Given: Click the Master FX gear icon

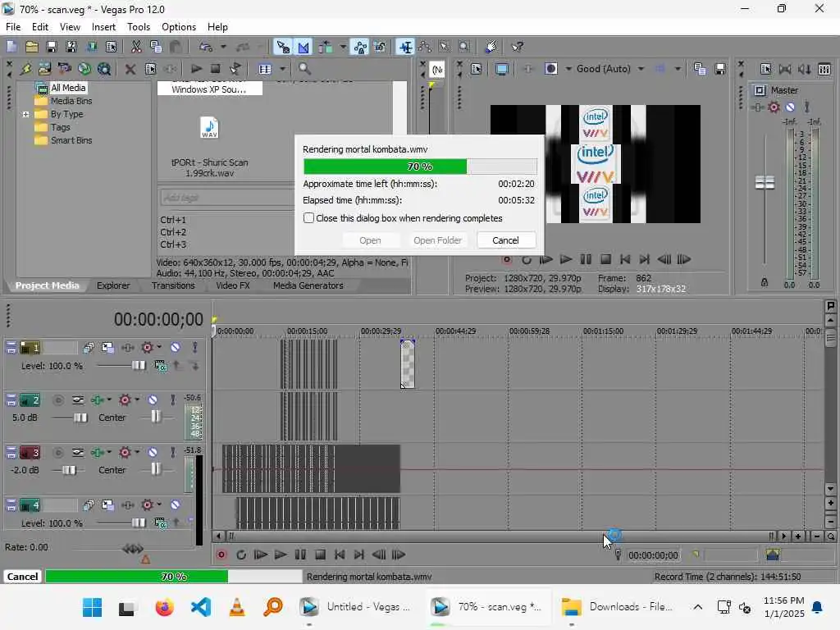Looking at the screenshot, I should click(x=774, y=107).
